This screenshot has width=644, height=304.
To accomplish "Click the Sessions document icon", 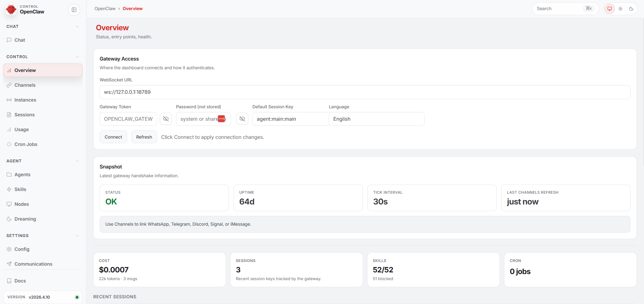I will [9, 115].
